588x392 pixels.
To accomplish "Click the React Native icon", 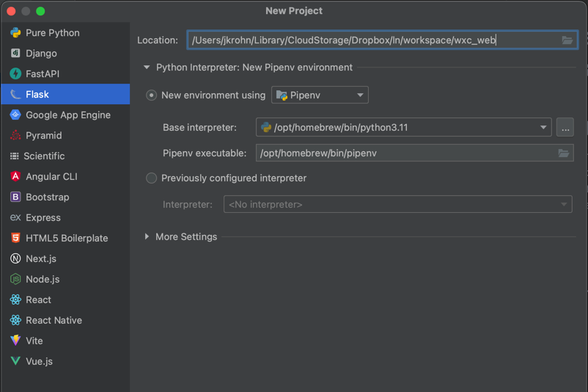I will (15, 321).
